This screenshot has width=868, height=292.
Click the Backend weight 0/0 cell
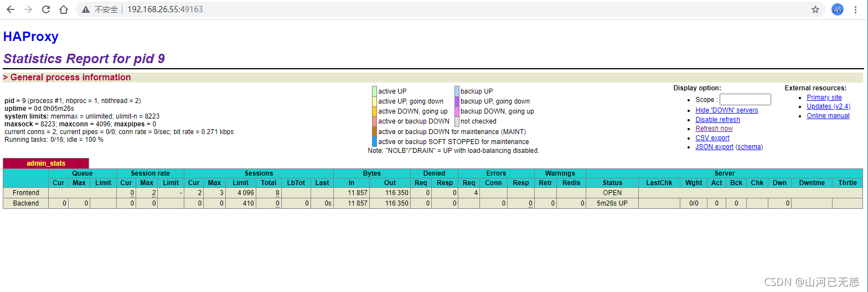pyautogui.click(x=694, y=203)
